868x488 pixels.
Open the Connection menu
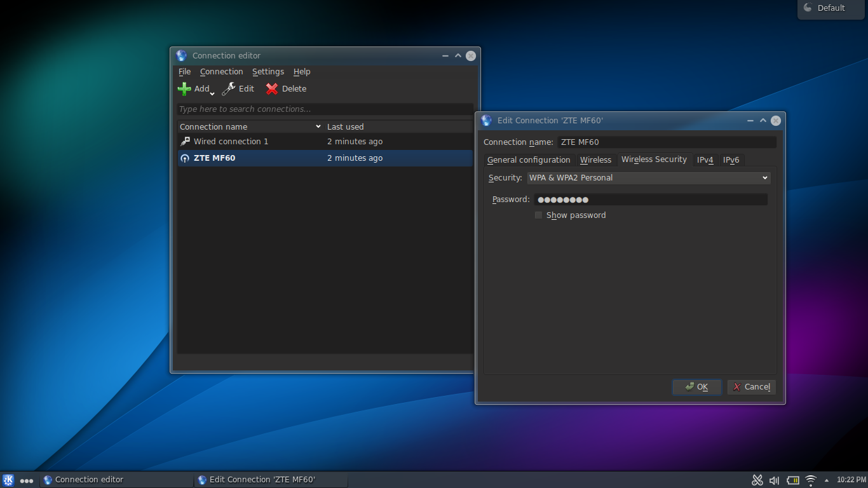221,72
